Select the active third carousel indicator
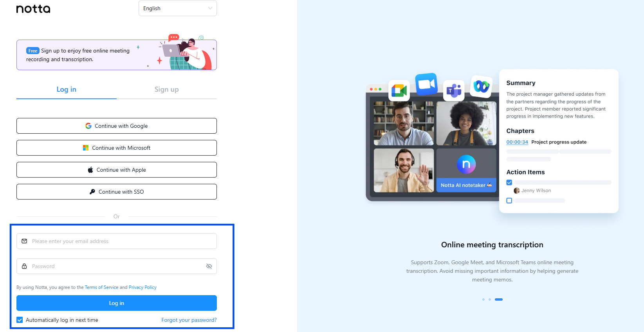The height and width of the screenshot is (332, 644). pyautogui.click(x=499, y=299)
